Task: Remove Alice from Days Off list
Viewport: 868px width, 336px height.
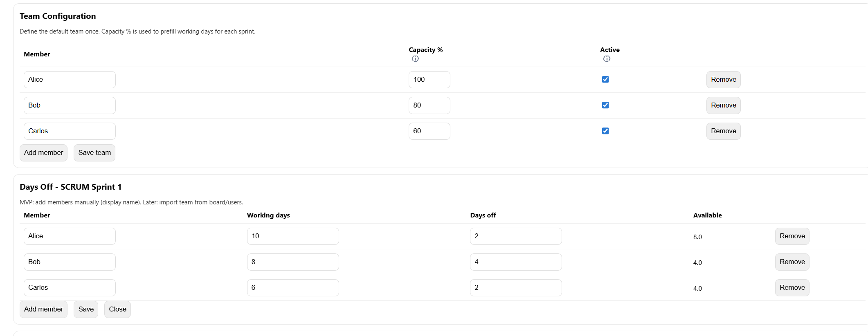Action: [792, 236]
